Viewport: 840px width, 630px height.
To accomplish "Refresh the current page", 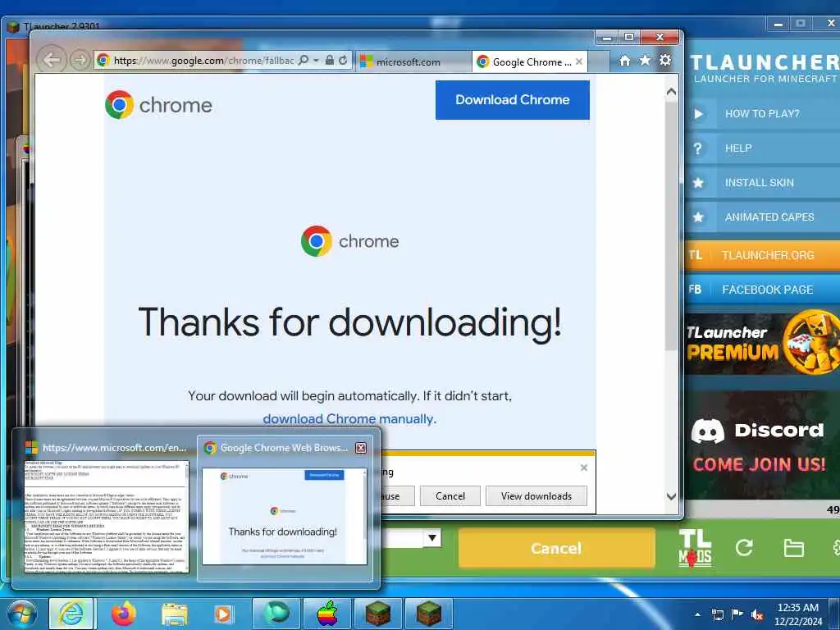I will click(x=343, y=60).
